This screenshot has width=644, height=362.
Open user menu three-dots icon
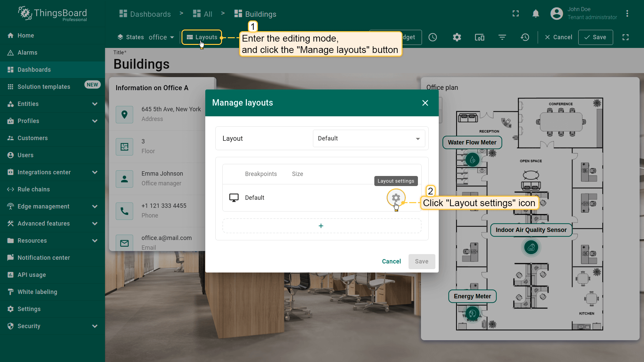(x=627, y=14)
